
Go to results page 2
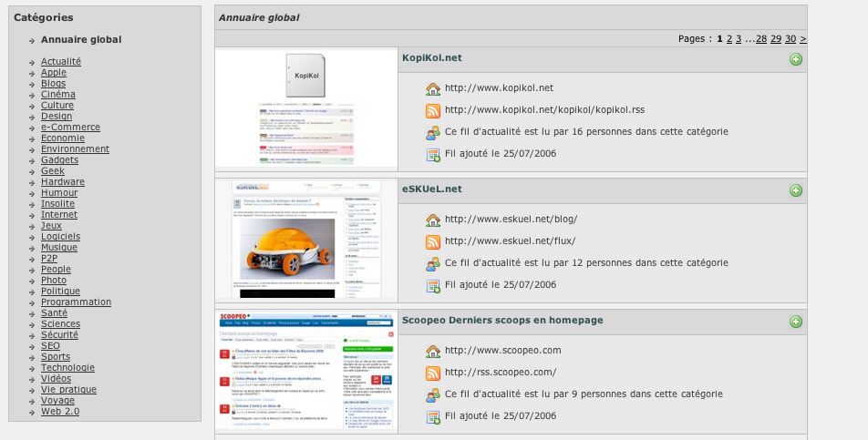[729, 38]
